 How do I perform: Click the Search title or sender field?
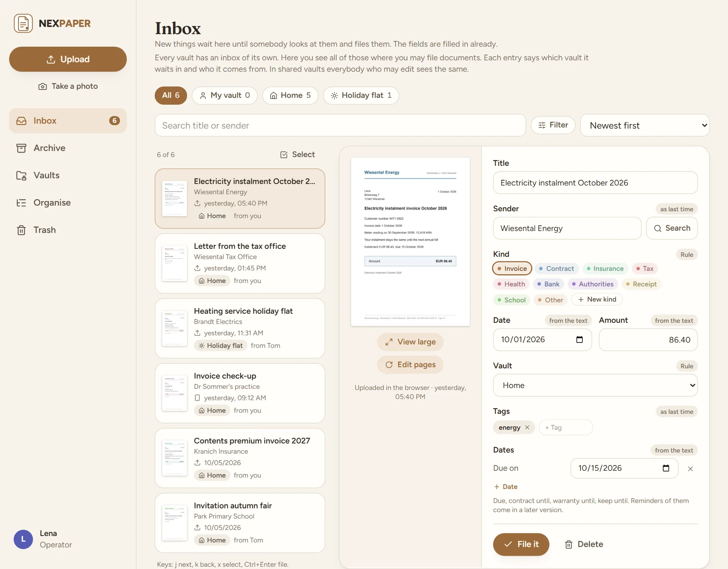pos(340,126)
